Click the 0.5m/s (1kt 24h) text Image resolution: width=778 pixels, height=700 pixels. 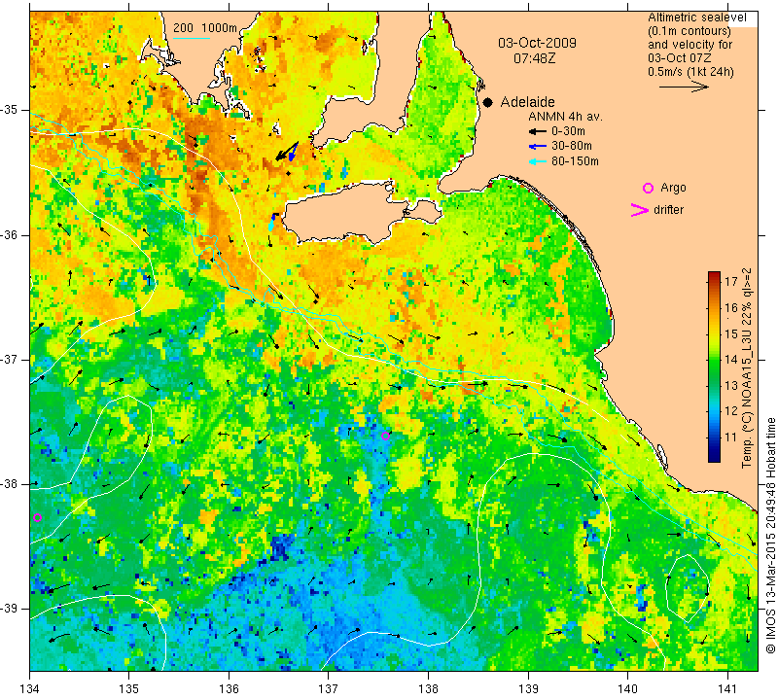(x=690, y=72)
